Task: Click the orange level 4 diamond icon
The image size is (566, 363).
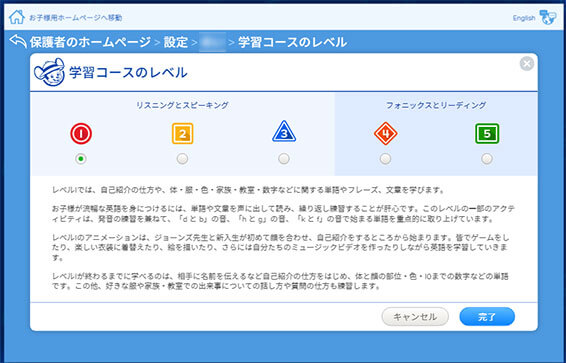Action: (386, 134)
